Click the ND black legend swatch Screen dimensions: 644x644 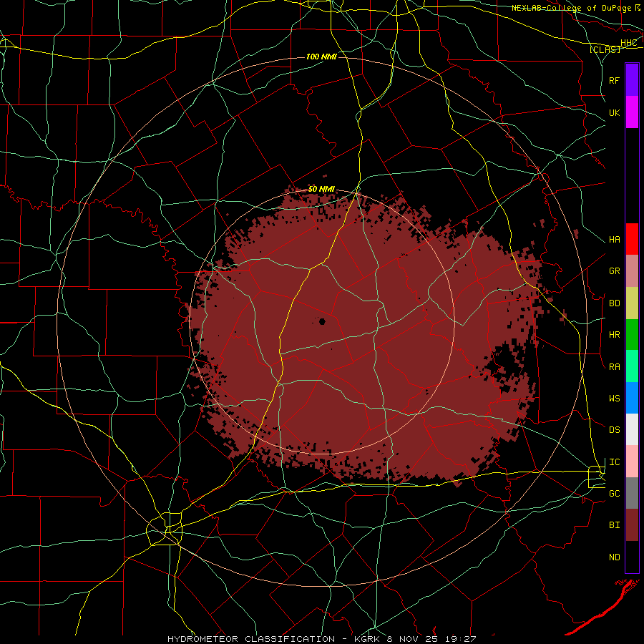[x=632, y=557]
